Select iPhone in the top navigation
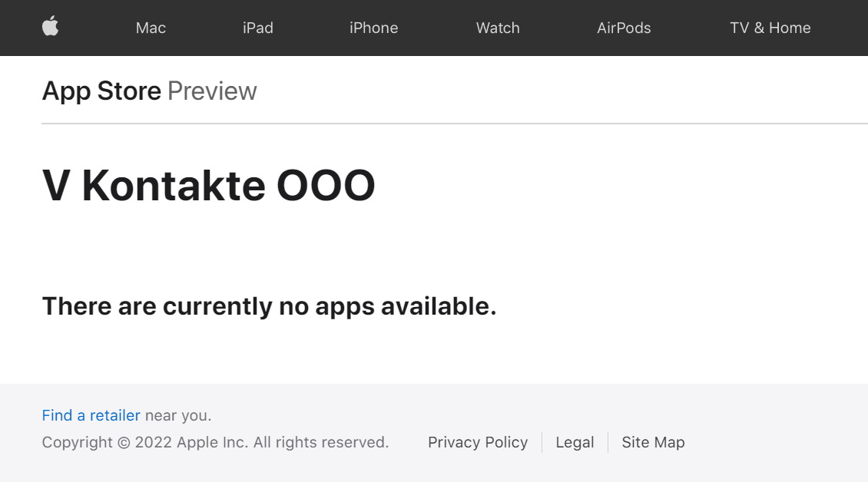868x482 pixels. [373, 28]
